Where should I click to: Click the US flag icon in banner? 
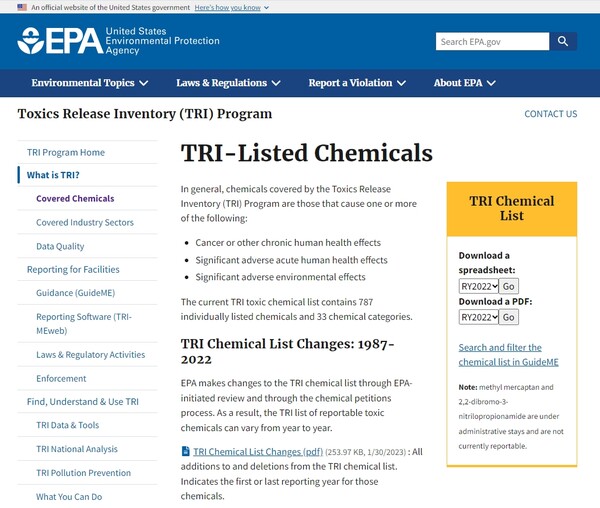point(22,7)
